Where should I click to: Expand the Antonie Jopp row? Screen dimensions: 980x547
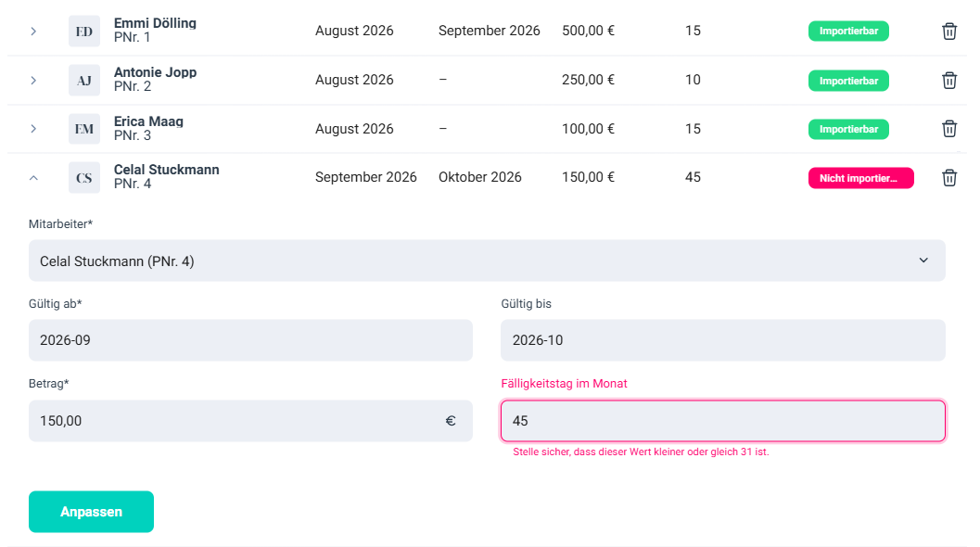pyautogui.click(x=33, y=80)
